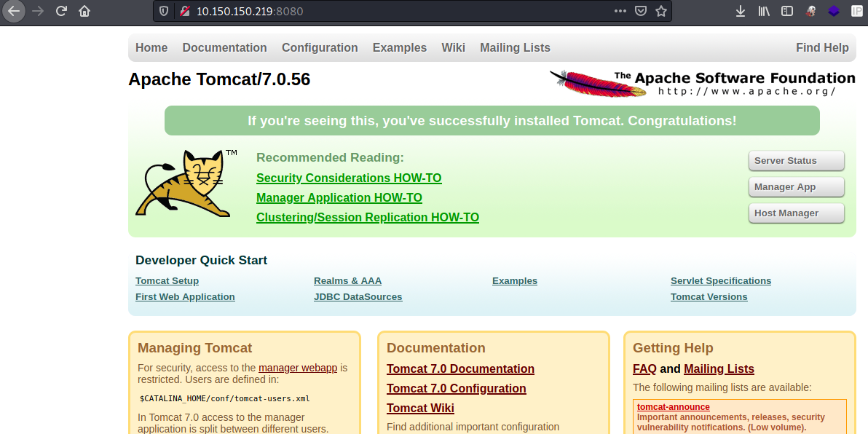Image resolution: width=868 pixels, height=434 pixels.
Task: Click the extension icon left of the purple diamond
Action: tap(811, 11)
